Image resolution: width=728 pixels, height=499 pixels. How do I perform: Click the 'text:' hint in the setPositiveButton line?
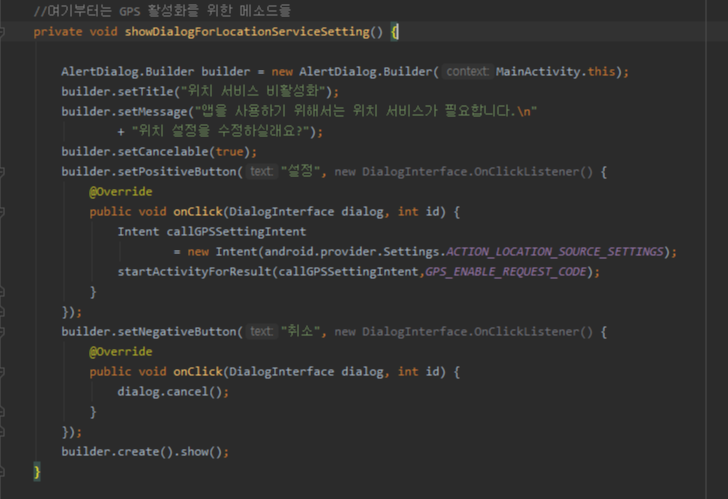tap(261, 171)
